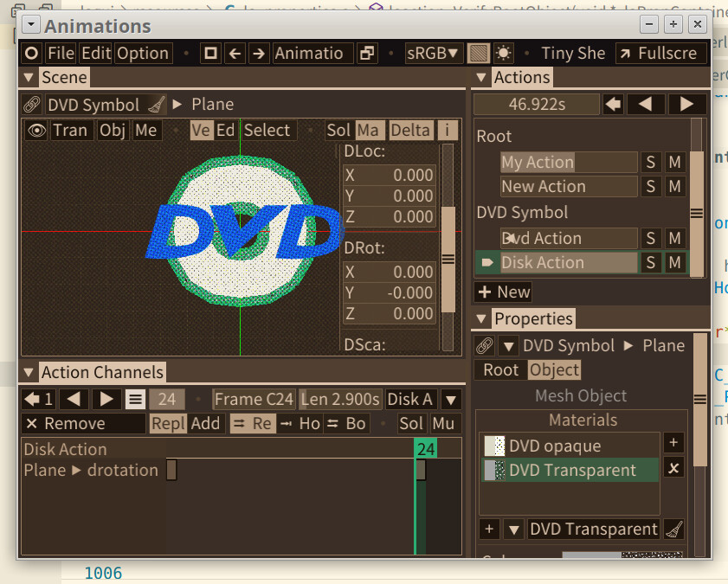The image size is (728, 584).
Task: Click broom icon beside DVD Transparent field
Action: tap(673, 529)
